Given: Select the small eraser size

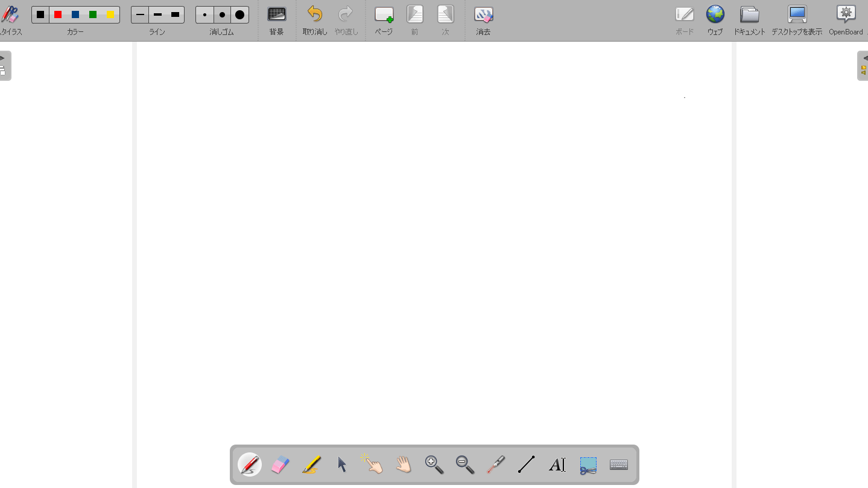Looking at the screenshot, I should (204, 14).
